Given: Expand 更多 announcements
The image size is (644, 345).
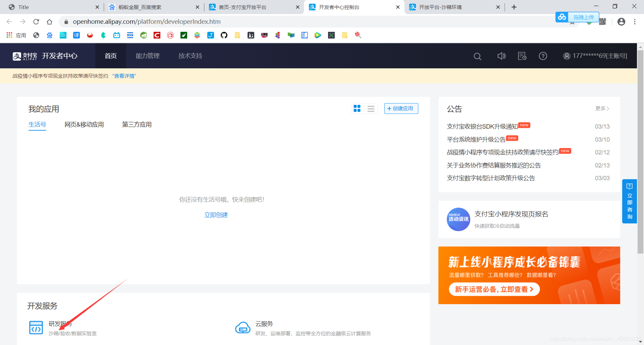Looking at the screenshot, I should [602, 109].
